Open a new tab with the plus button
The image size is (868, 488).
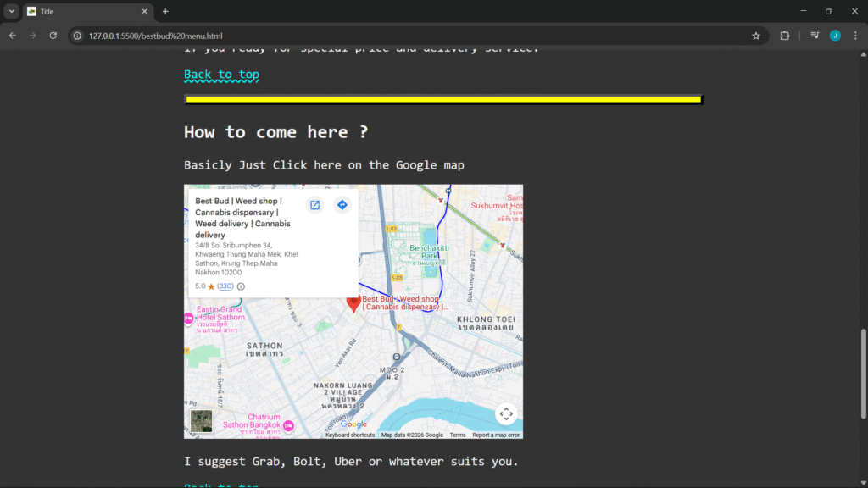[165, 11]
